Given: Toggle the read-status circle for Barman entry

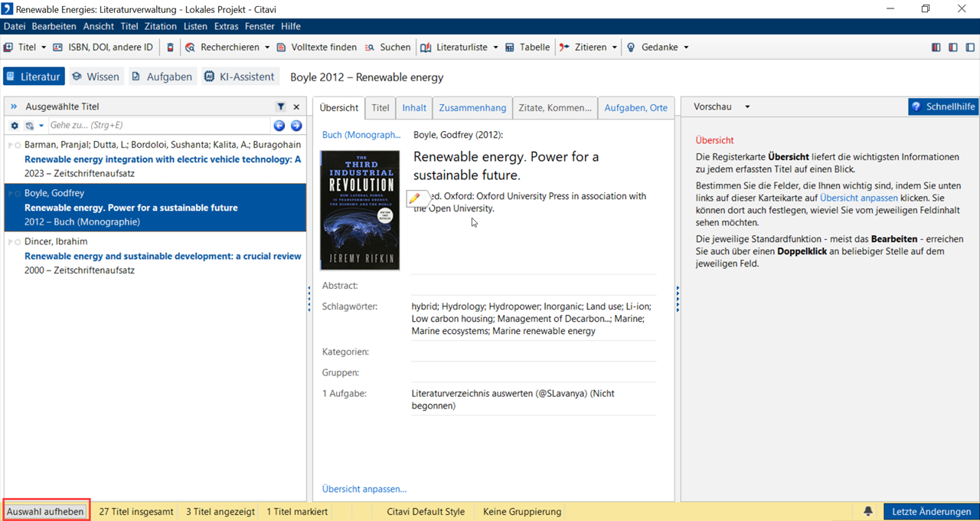Looking at the screenshot, I should point(18,145).
